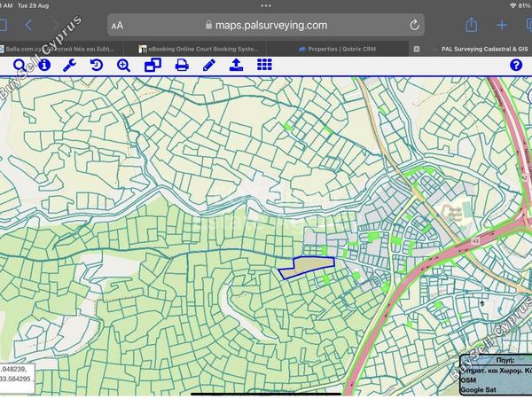The image size is (532, 399).
Task: Select the pencil drawing tool
Action: pos(209,65)
